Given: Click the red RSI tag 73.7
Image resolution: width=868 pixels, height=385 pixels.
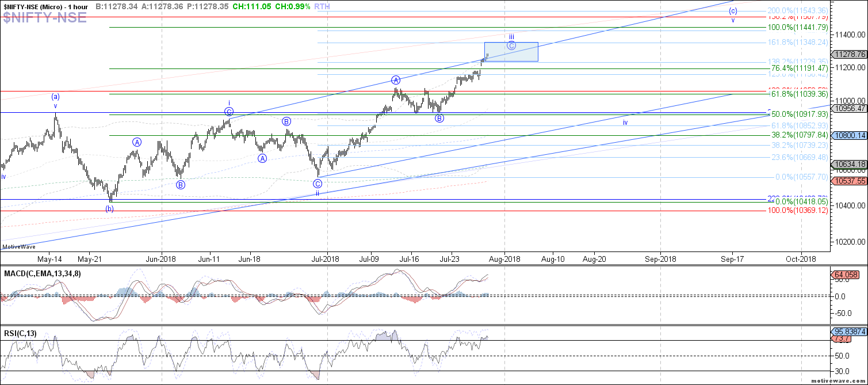Looking at the screenshot, I should point(842,340).
